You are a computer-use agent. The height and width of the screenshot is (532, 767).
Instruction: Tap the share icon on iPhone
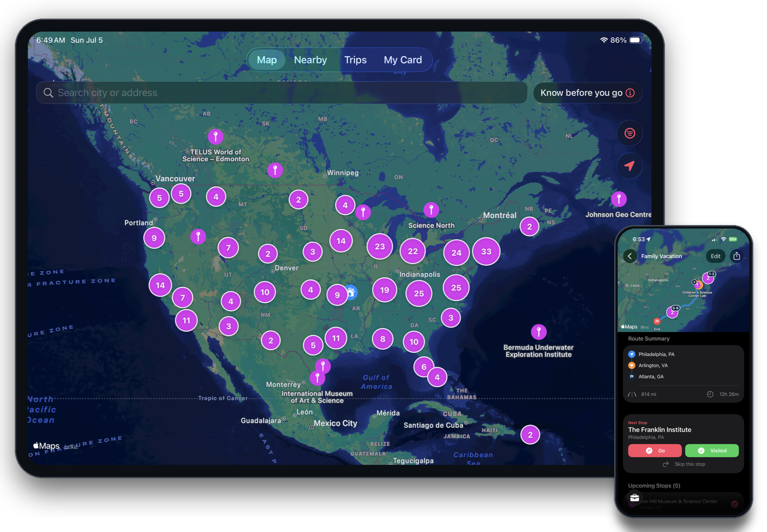tap(737, 256)
